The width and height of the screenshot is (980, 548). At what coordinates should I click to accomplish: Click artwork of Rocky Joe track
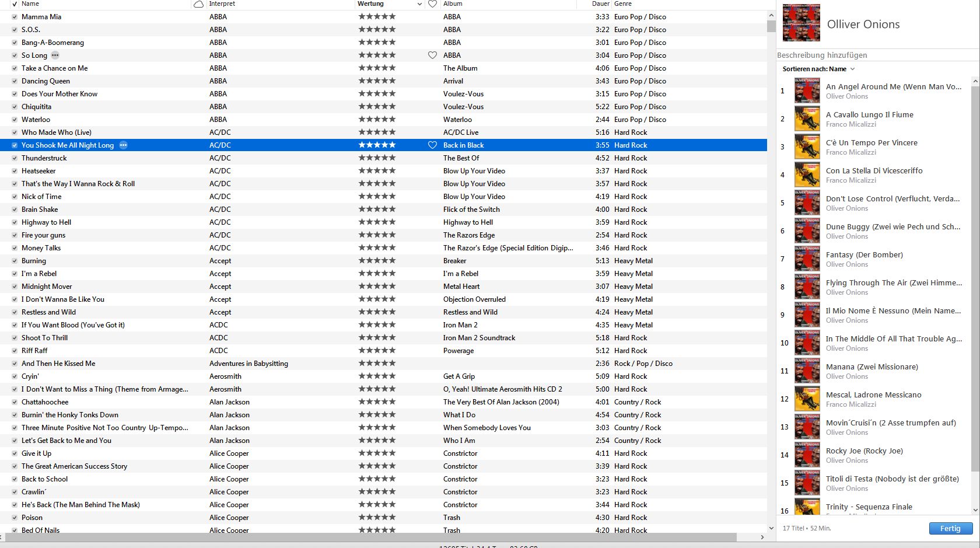(x=807, y=455)
